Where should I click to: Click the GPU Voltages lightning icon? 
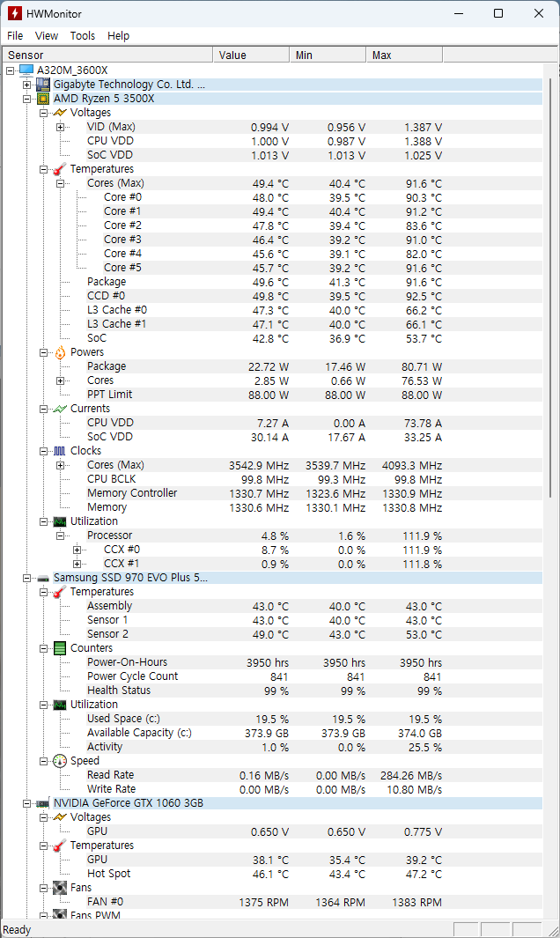pyautogui.click(x=60, y=817)
